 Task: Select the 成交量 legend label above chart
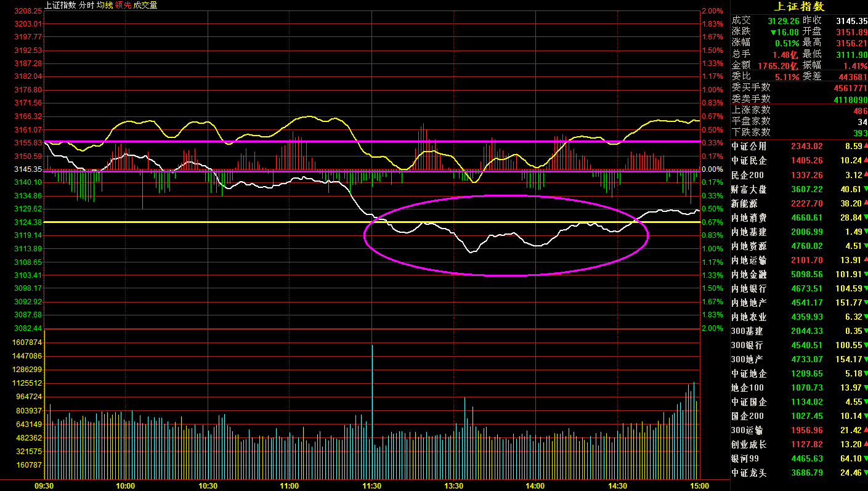tap(145, 5)
